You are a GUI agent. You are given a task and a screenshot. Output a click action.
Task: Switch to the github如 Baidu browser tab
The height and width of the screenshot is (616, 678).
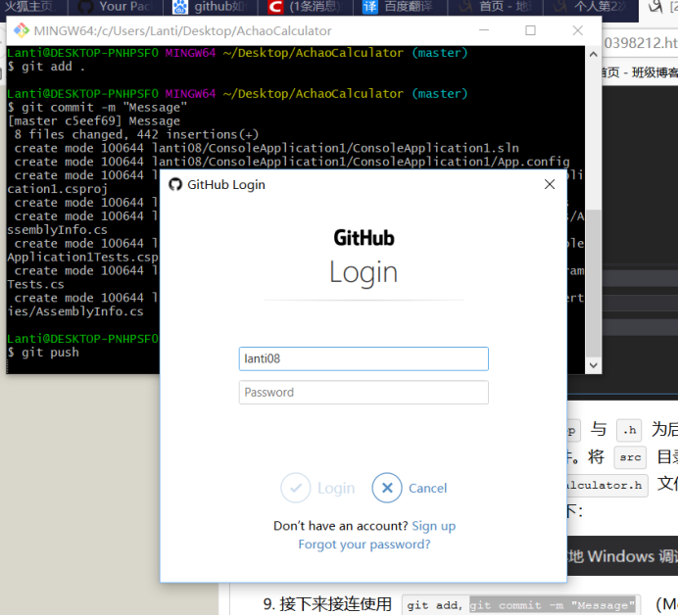pyautogui.click(x=210, y=8)
